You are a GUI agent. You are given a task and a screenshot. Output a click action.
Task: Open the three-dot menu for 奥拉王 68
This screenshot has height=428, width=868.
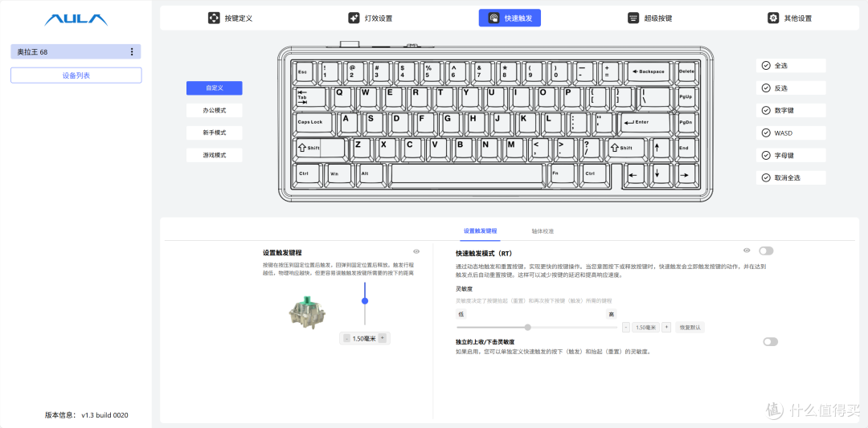click(x=132, y=52)
